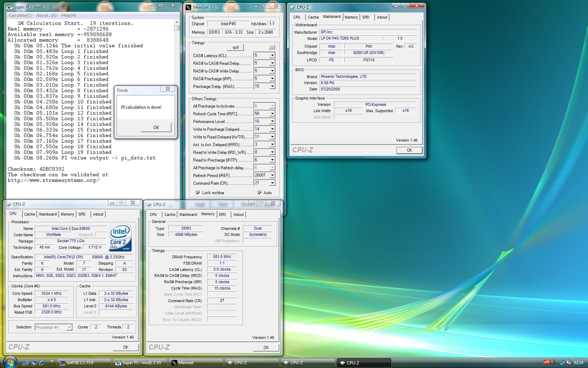Select CPU tab in Mainboard CPU-Z window
Image resolution: width=588 pixels, height=368 pixels.
click(297, 17)
